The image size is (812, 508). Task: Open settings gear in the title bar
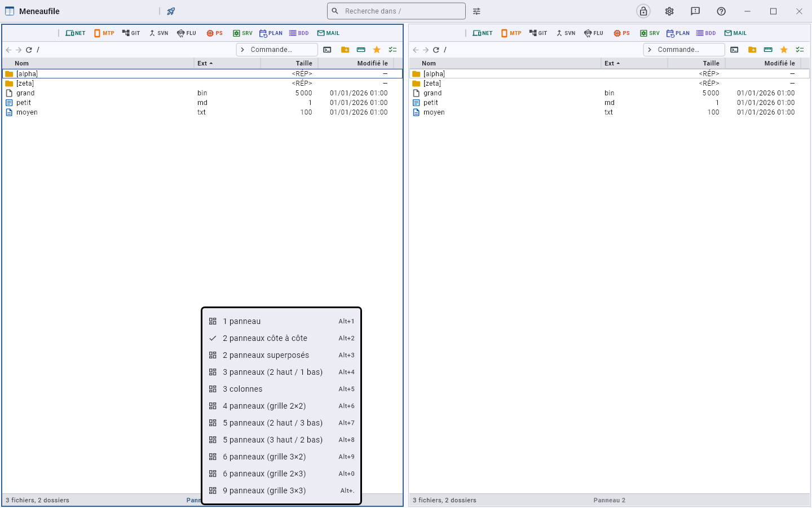(669, 11)
